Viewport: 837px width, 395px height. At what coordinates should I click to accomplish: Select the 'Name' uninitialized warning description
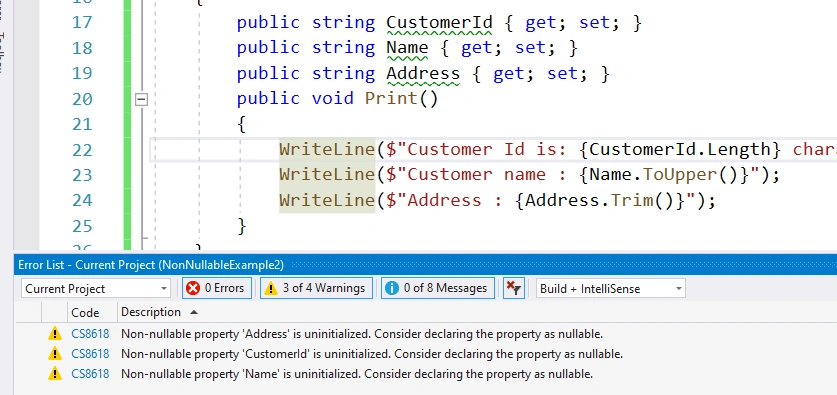pos(357,374)
